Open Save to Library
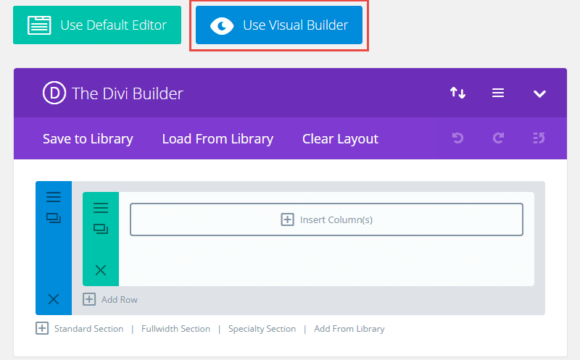The image size is (580, 360). click(x=88, y=139)
